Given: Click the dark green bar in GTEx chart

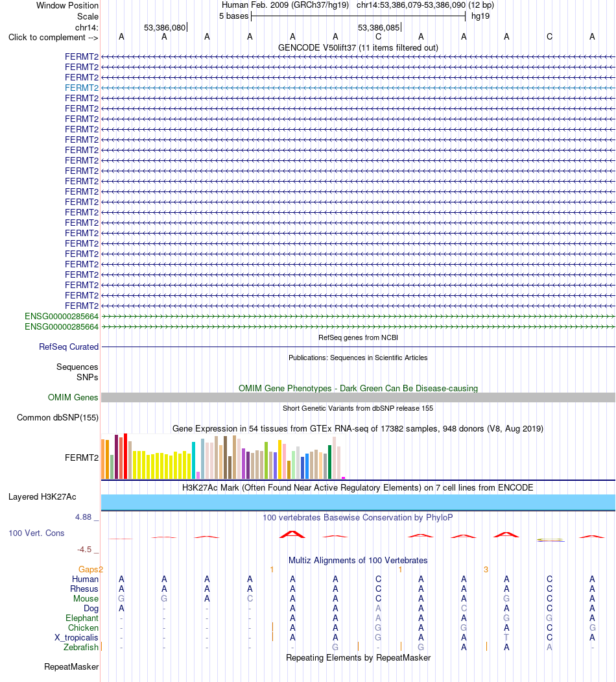Looking at the screenshot, I should click(x=329, y=462).
